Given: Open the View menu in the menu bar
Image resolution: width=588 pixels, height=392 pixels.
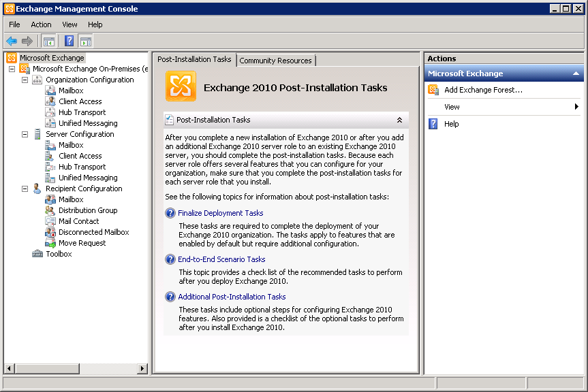Looking at the screenshot, I should point(69,24).
